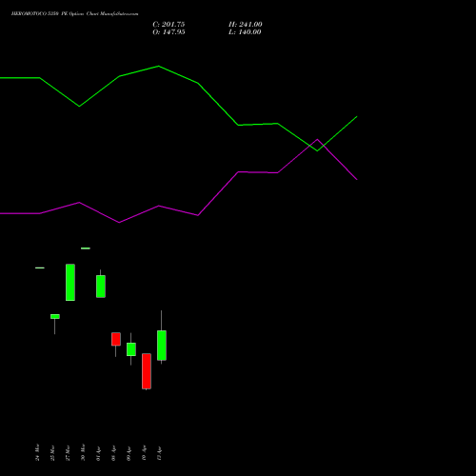Image resolution: width=476 pixels, height=476 pixels.
Task: Click the '12 Apr' date axis label
Action: [159, 453]
